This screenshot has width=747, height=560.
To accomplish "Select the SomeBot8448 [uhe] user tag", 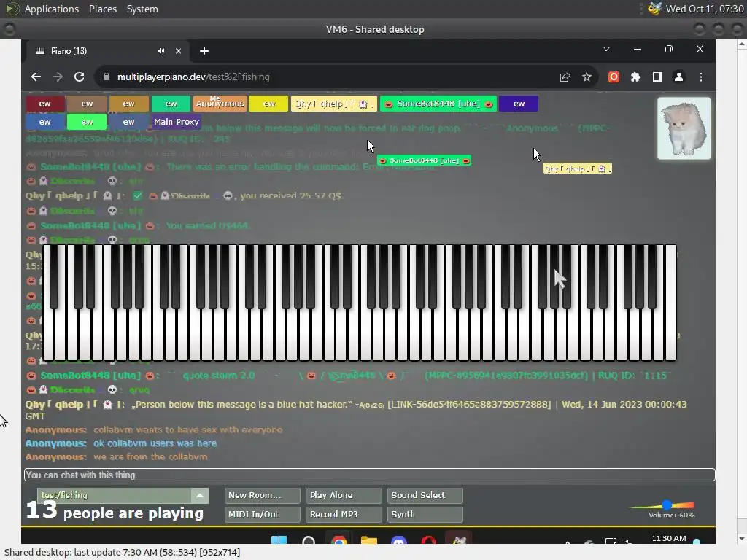I will [438, 104].
